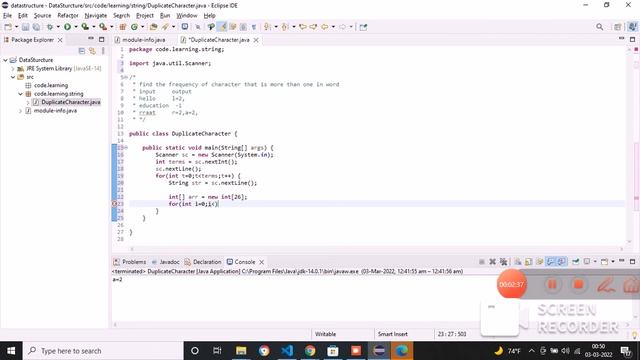The height and width of the screenshot is (360, 640).
Task: Click the Next Annotation toolbar icon
Action: [x=267, y=27]
